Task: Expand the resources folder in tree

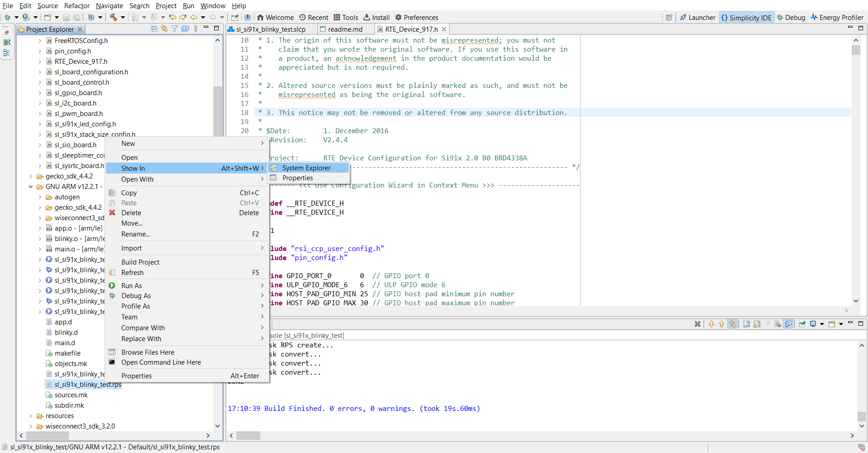Action: (x=31, y=416)
